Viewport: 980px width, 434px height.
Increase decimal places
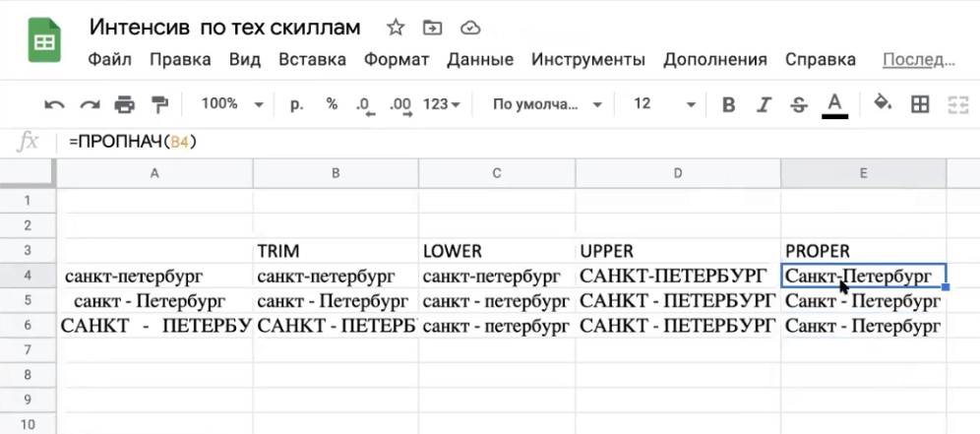pos(400,106)
